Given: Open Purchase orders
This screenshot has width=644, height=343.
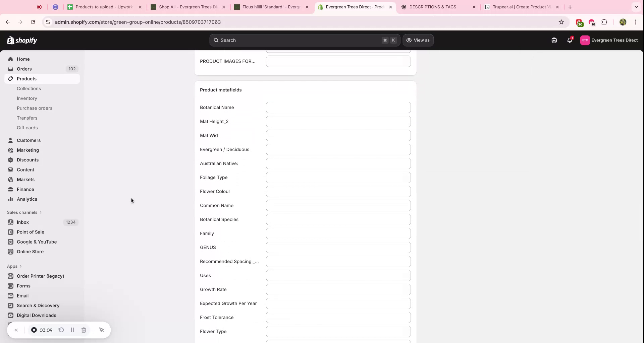Looking at the screenshot, I should (x=35, y=108).
